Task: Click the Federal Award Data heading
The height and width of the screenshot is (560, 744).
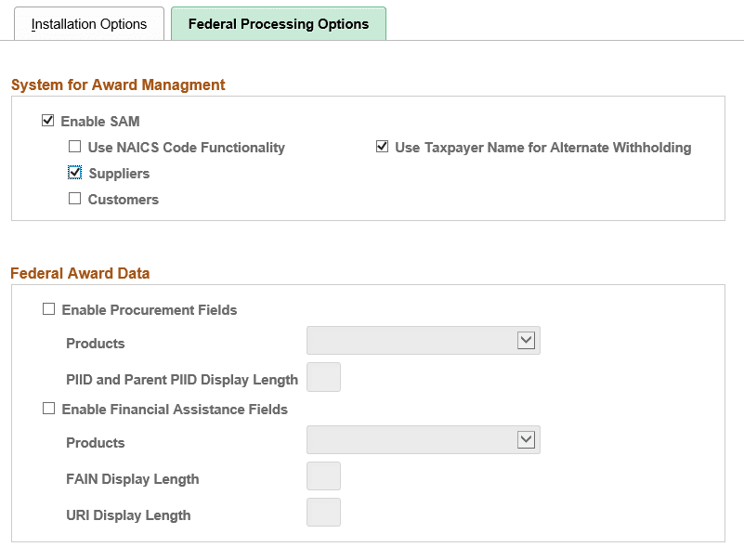Action: pyautogui.click(x=80, y=273)
